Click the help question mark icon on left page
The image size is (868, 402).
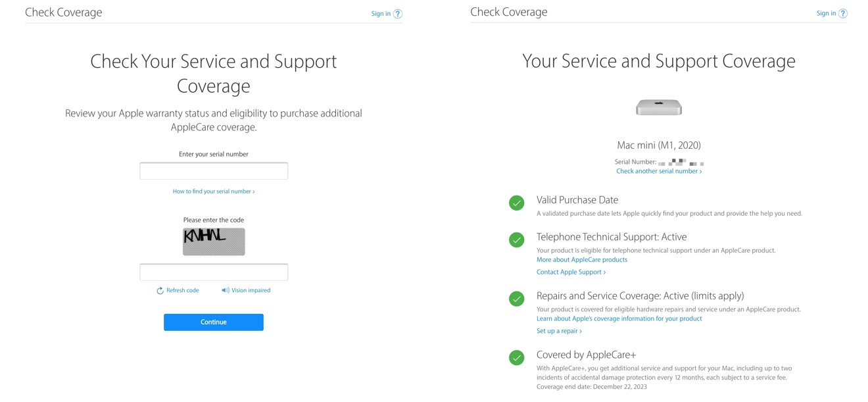pyautogui.click(x=398, y=14)
